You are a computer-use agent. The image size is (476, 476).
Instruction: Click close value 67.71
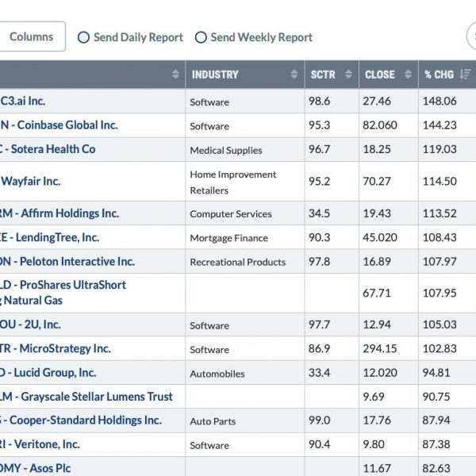377,294
